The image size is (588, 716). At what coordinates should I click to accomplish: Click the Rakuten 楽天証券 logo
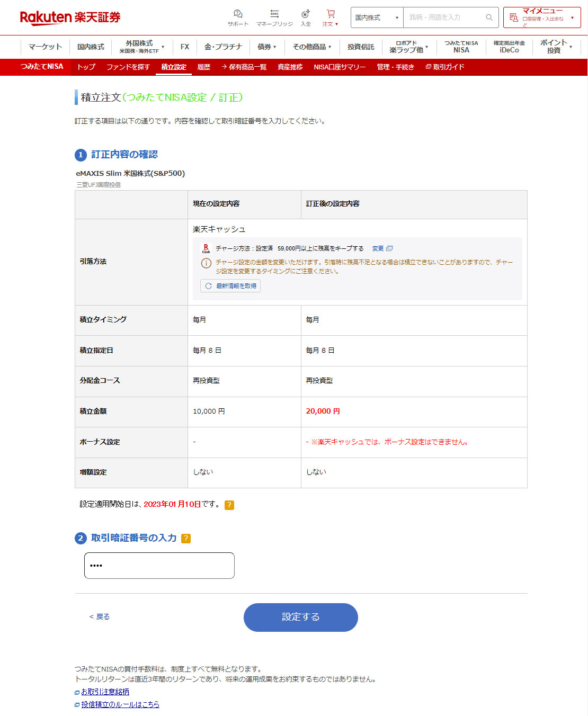tap(70, 17)
